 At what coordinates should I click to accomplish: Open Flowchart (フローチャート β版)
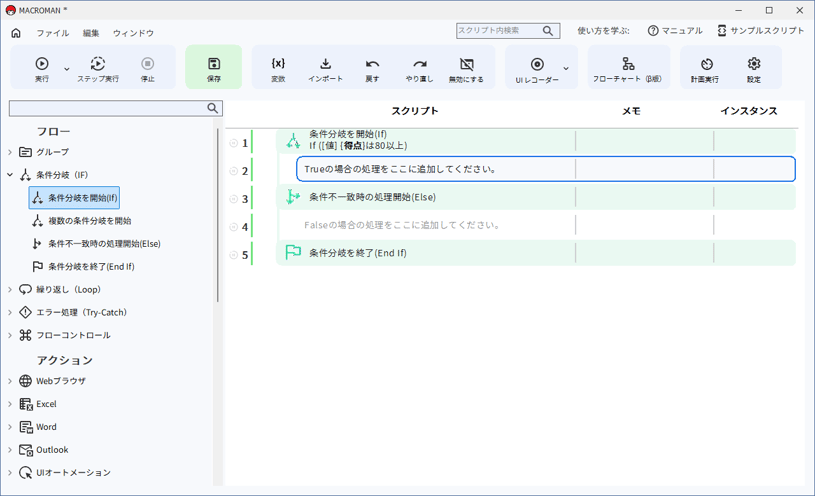pyautogui.click(x=628, y=69)
